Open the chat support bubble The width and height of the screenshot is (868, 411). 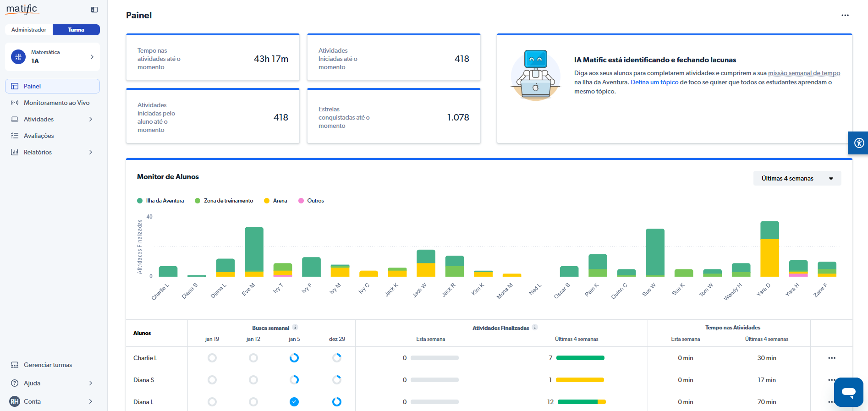tap(848, 392)
